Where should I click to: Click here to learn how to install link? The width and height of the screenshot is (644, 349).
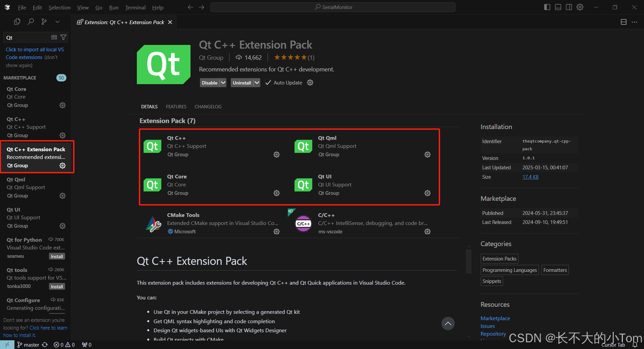click(x=35, y=331)
